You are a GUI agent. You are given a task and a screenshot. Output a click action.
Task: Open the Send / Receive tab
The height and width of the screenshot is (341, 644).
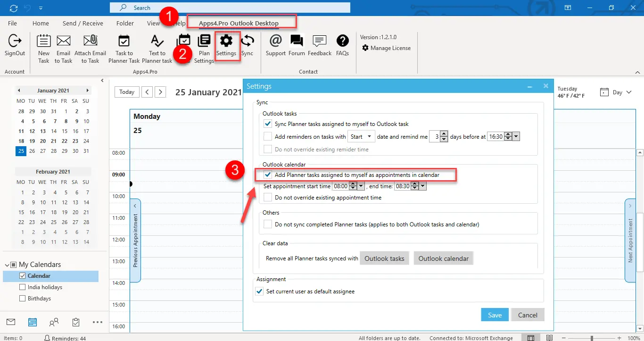[83, 23]
